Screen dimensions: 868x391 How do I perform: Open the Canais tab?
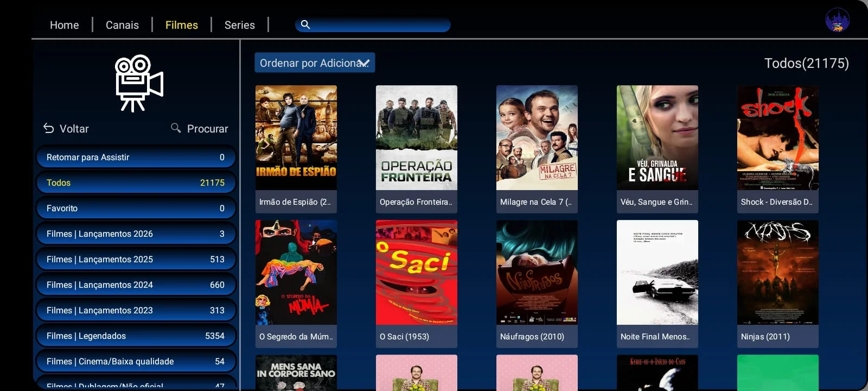tap(122, 25)
